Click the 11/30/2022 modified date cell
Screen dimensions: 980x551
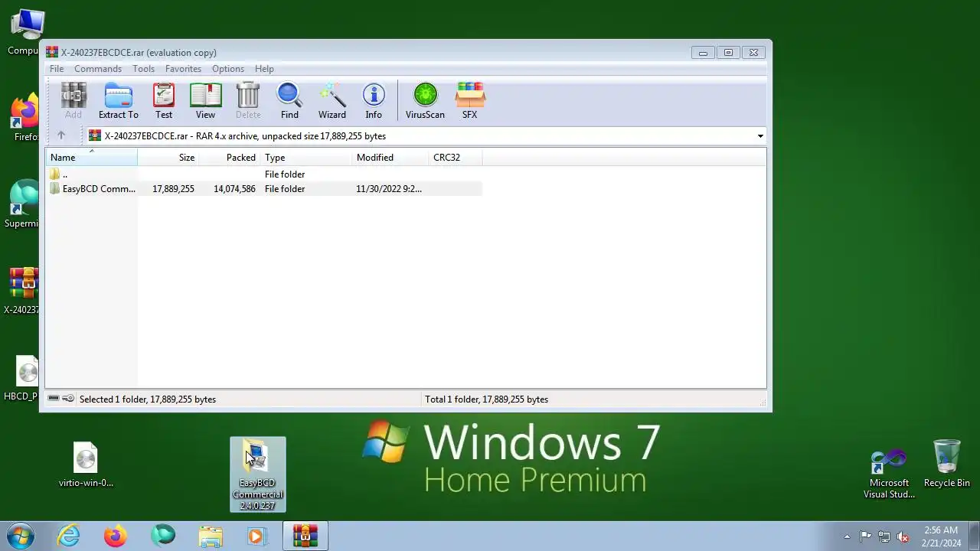tap(389, 188)
